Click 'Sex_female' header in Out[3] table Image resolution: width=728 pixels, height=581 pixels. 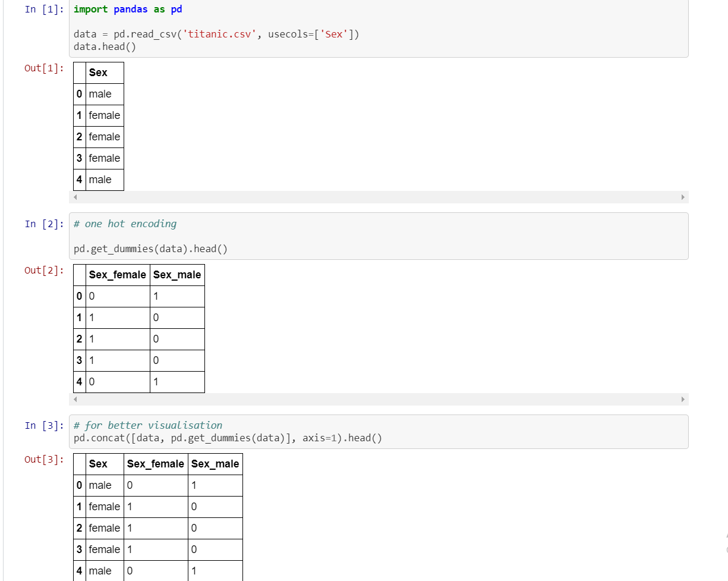pos(156,464)
